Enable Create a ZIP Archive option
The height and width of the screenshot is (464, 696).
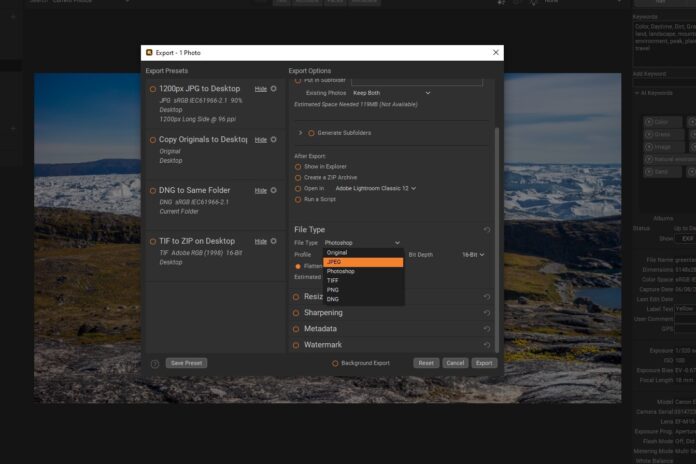point(298,178)
